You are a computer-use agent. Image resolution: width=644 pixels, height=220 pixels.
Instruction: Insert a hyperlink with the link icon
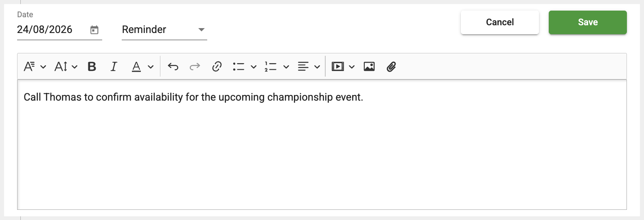click(x=217, y=66)
